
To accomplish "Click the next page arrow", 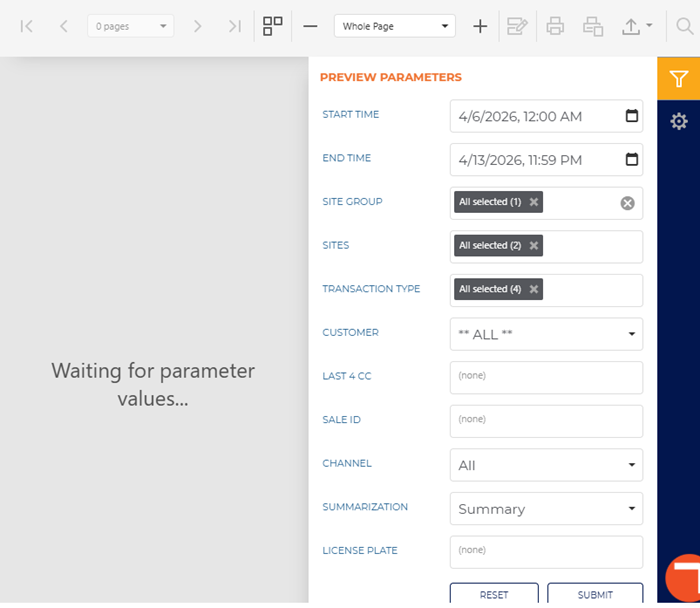I will tap(197, 26).
